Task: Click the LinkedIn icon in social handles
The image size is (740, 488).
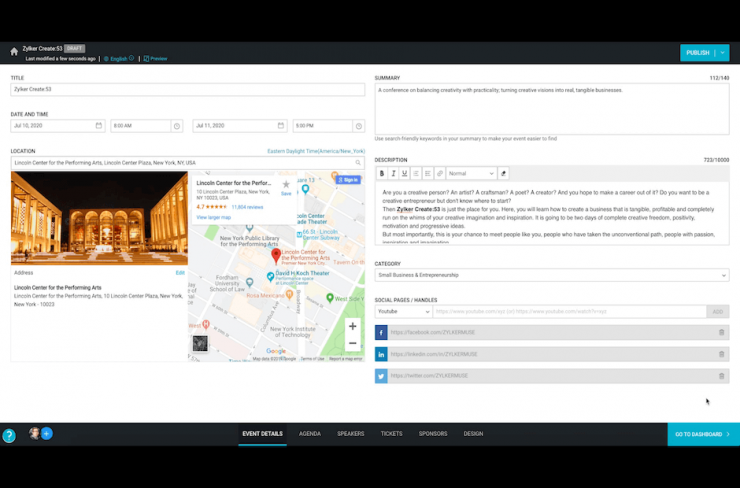Action: (381, 354)
